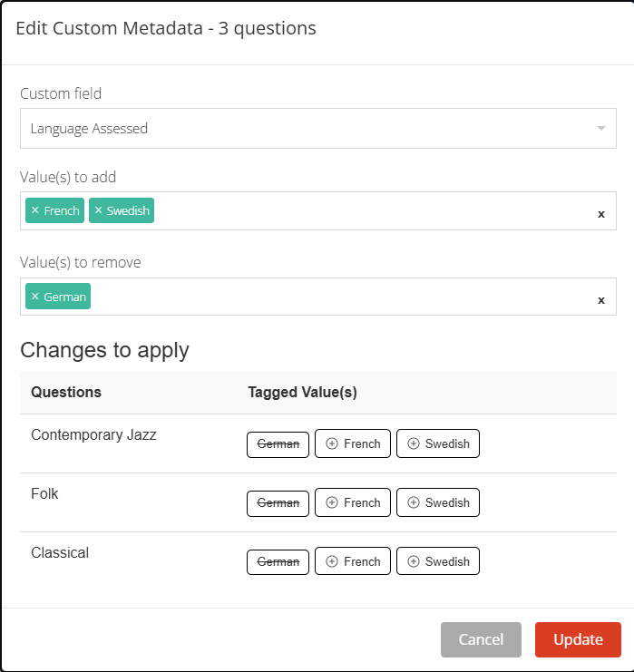Viewport: 634px width, 672px height.
Task: Click struck-through German tag for Contemporary Jazz
Action: (x=278, y=443)
